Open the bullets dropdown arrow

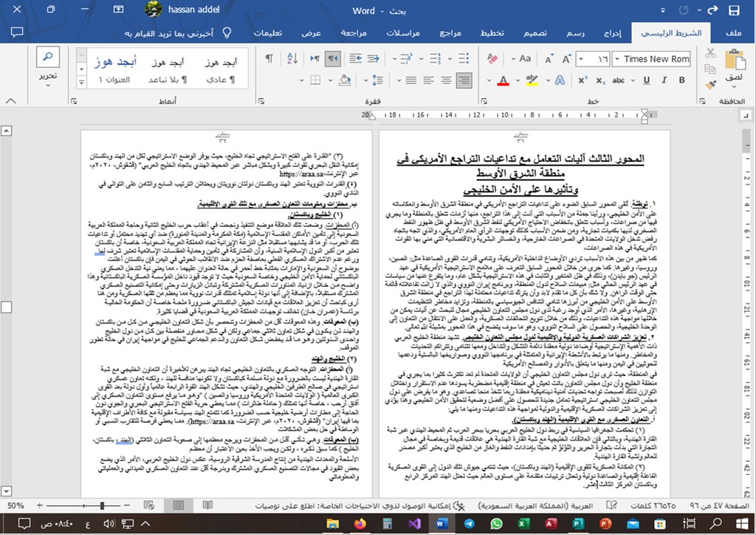click(x=450, y=59)
